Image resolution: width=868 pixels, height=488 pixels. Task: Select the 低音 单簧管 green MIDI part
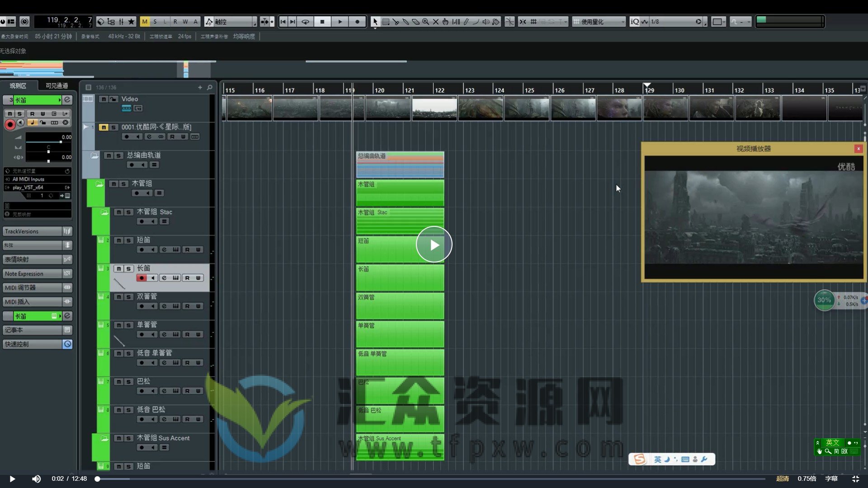tap(400, 362)
